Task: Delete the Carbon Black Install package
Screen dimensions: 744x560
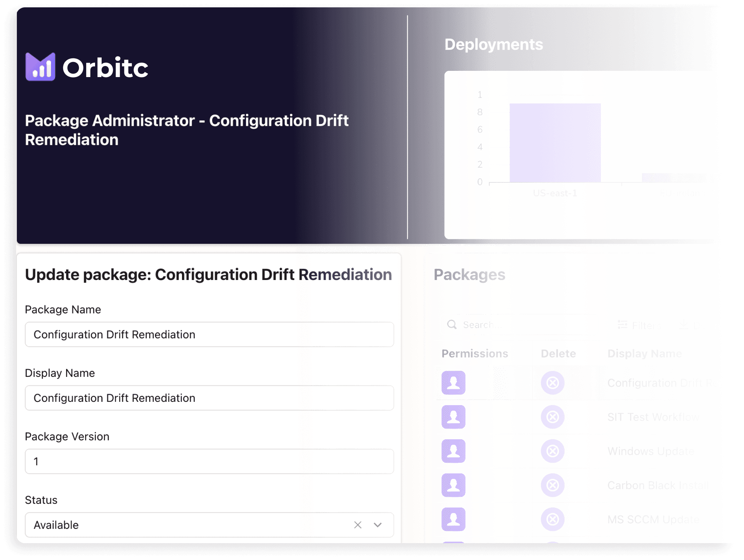Action: [x=552, y=485]
